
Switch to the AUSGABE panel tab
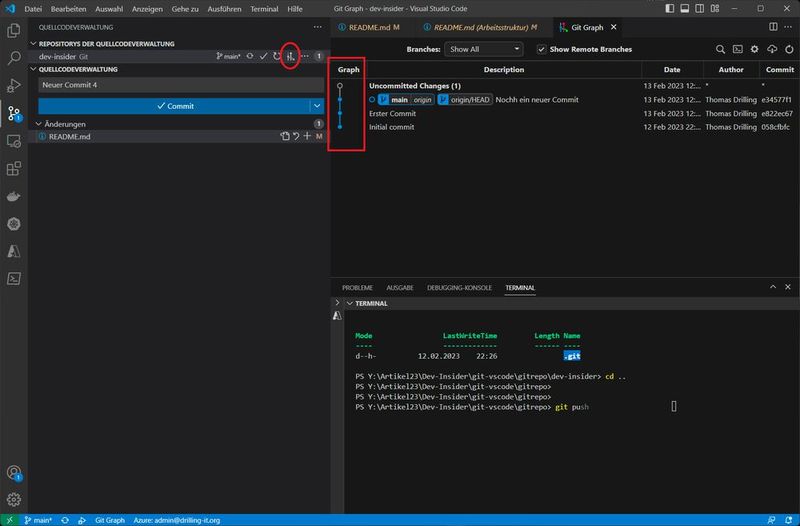[x=400, y=288]
